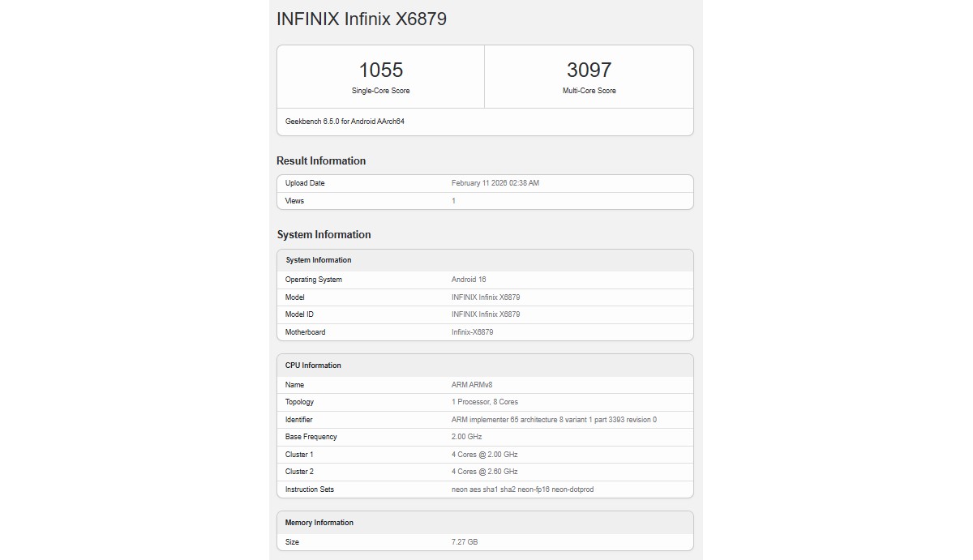Image resolution: width=973 pixels, height=560 pixels.
Task: Select the Single-Core Score value 1055
Action: pos(381,70)
